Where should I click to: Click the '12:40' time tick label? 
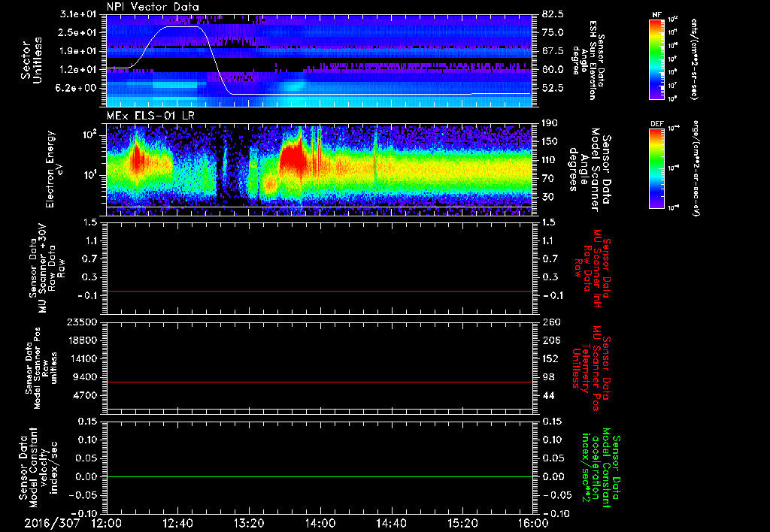177,523
